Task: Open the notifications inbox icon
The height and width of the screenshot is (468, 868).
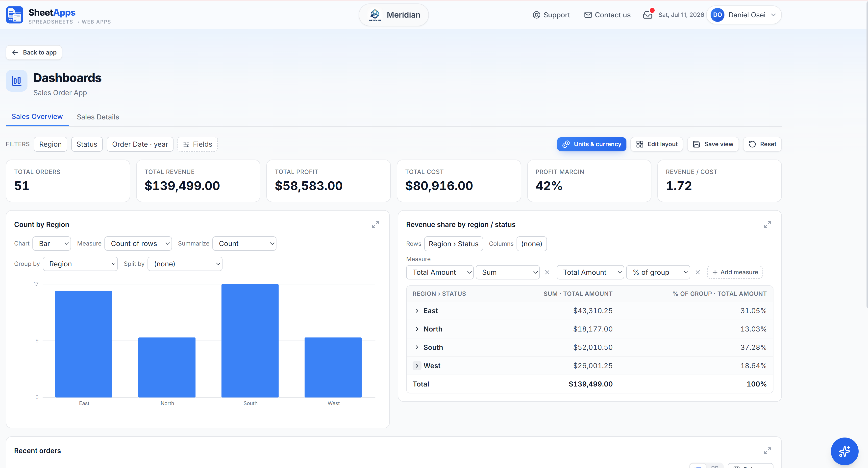Action: pyautogui.click(x=648, y=15)
